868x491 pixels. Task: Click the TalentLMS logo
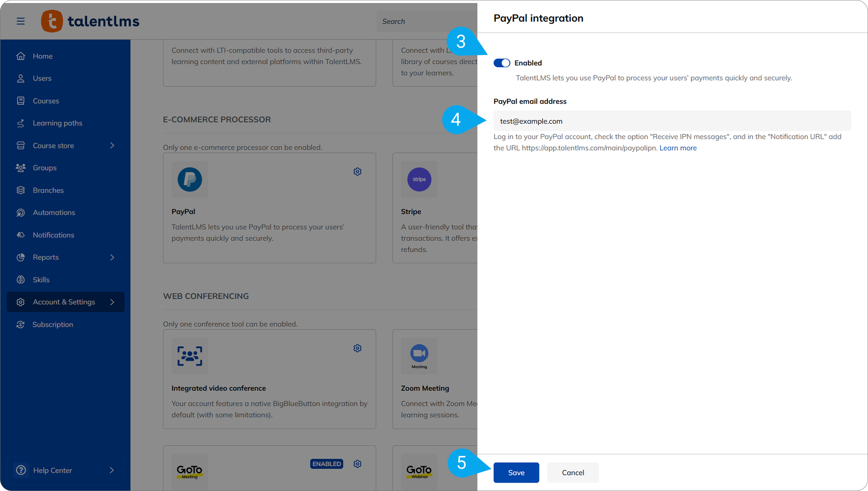pyautogui.click(x=90, y=21)
